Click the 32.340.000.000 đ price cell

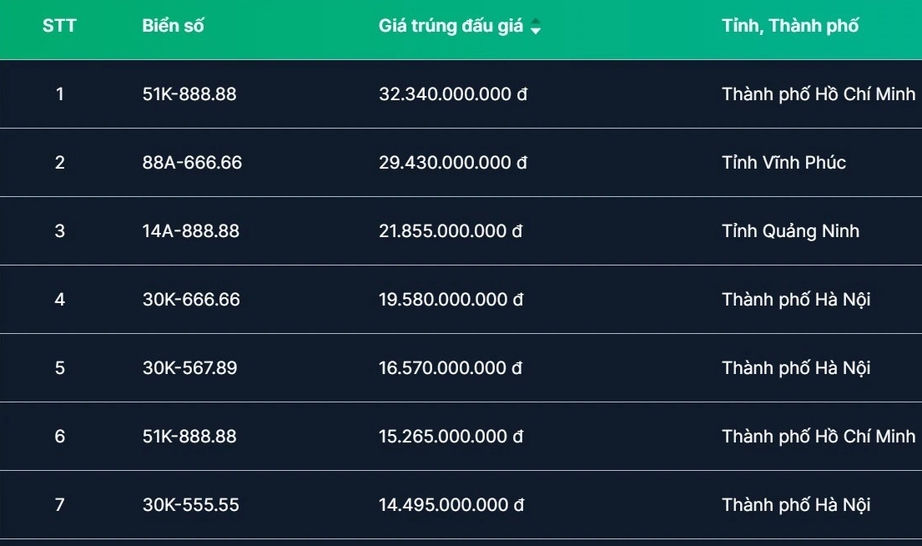click(x=452, y=94)
